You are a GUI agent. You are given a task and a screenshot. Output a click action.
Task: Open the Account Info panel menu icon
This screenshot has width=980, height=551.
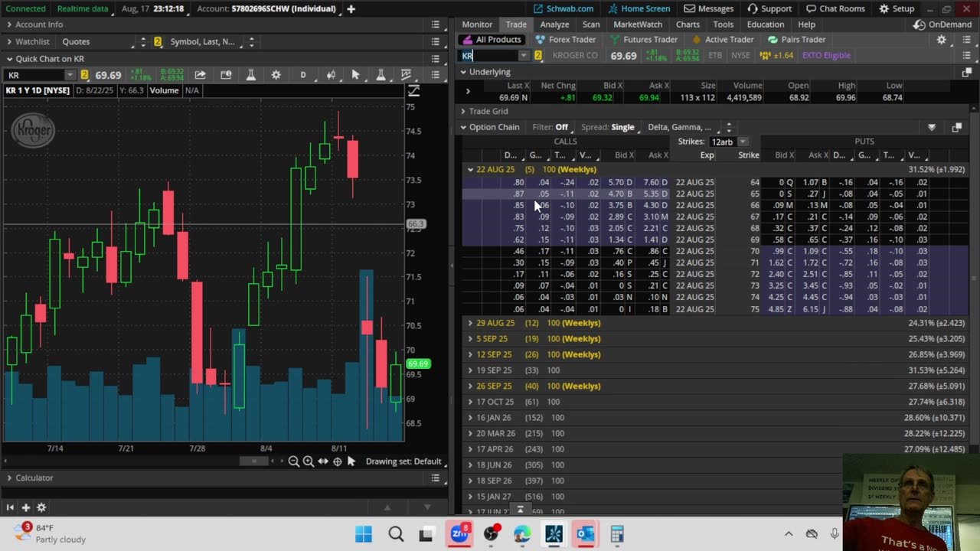coord(435,24)
